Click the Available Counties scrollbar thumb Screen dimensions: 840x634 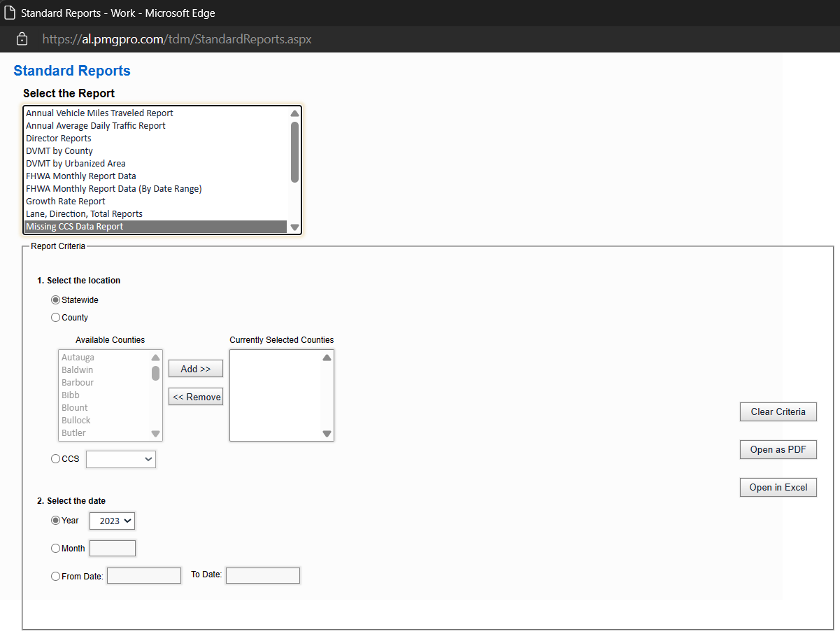155,373
